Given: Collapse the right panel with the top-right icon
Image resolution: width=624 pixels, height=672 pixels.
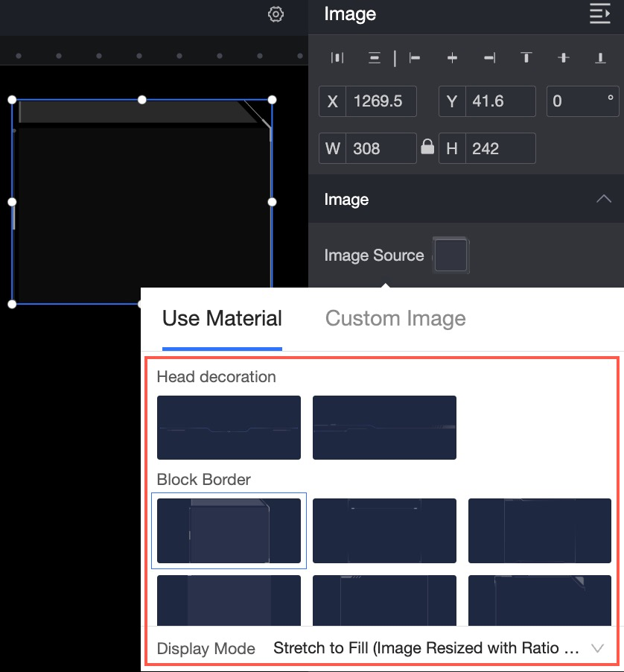Looking at the screenshot, I should 599,13.
